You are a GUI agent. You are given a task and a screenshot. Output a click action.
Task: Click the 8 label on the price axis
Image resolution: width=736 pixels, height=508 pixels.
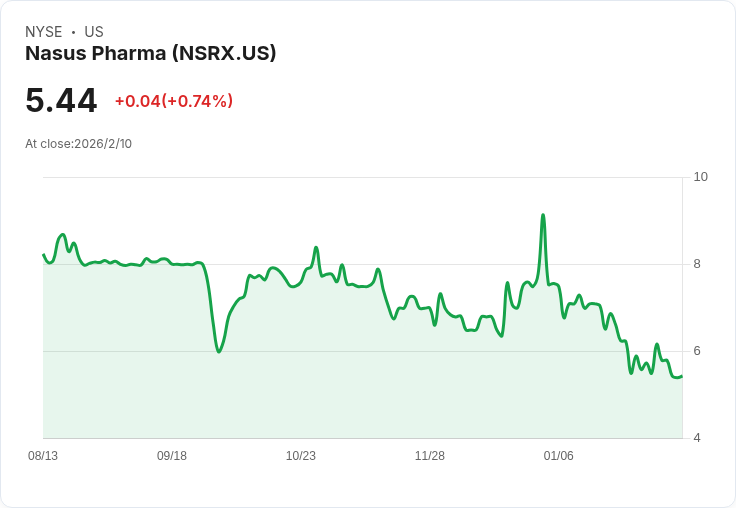[697, 264]
